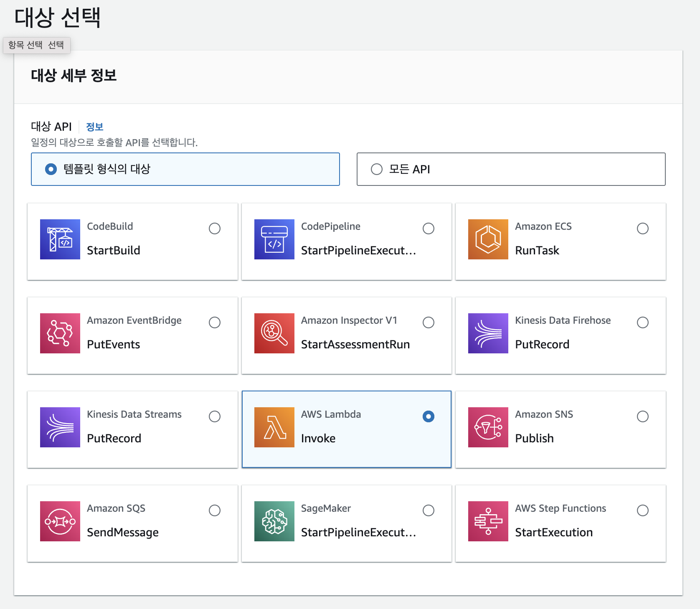Click the CodeBuild service icon
The height and width of the screenshot is (609, 700).
pyautogui.click(x=60, y=239)
